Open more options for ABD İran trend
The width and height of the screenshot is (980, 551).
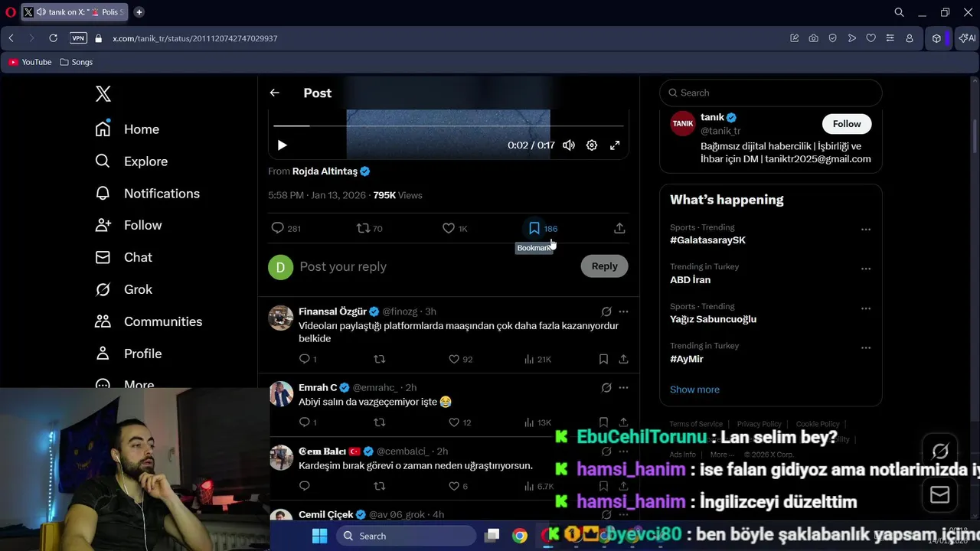[x=866, y=269]
